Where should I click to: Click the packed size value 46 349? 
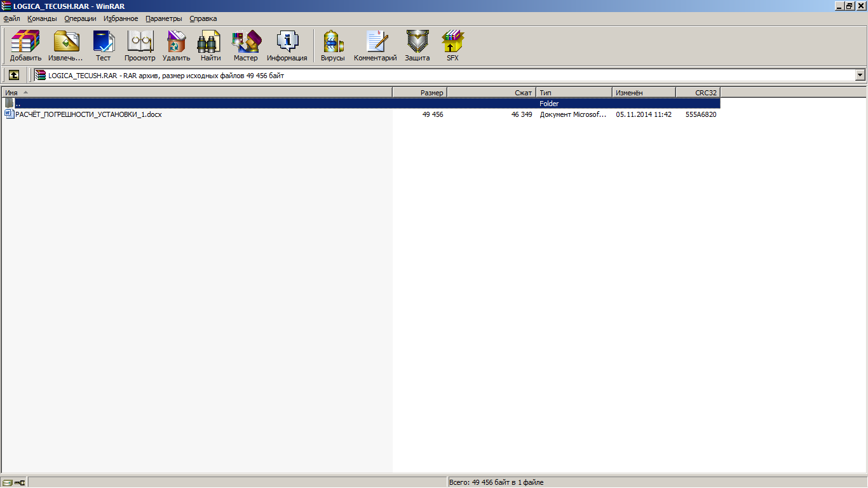click(522, 114)
